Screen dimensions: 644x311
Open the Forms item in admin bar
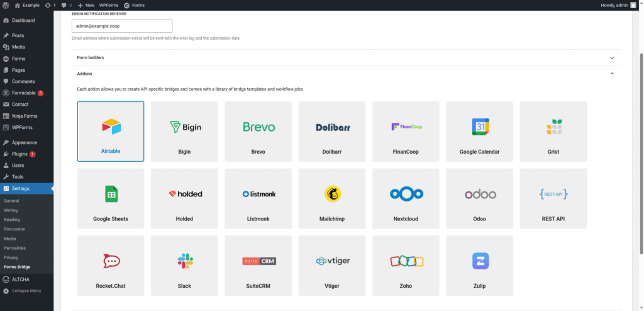[135, 5]
